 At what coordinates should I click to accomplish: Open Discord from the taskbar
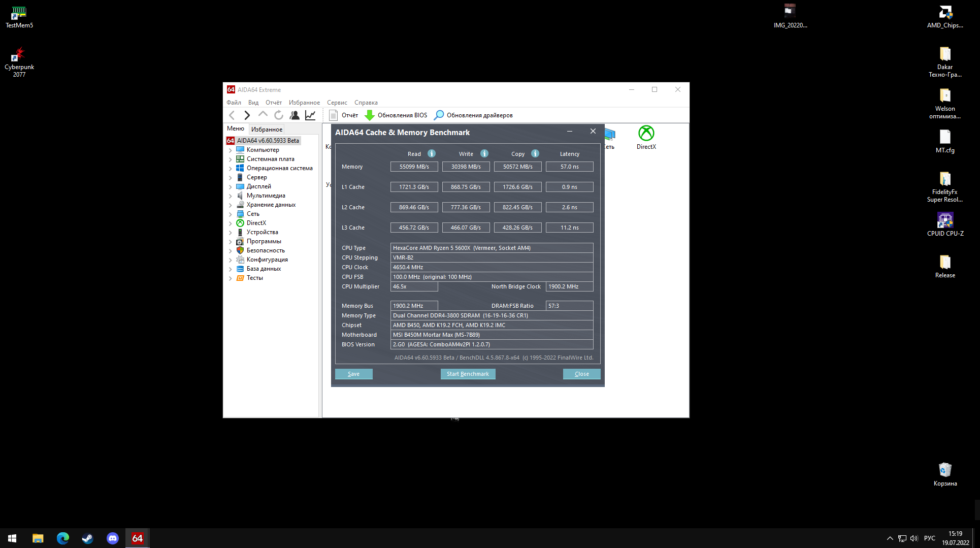click(x=113, y=538)
